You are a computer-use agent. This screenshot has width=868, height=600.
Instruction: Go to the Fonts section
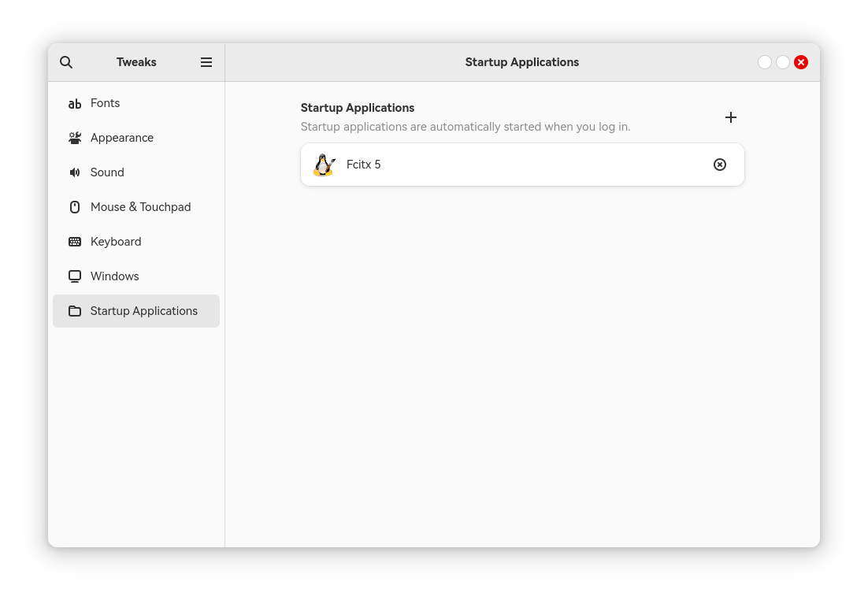[106, 103]
